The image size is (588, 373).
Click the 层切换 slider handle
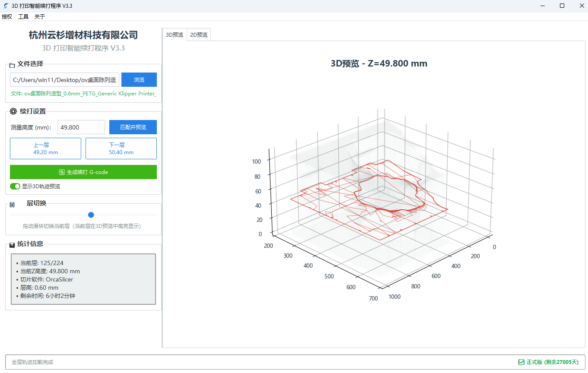(x=91, y=215)
